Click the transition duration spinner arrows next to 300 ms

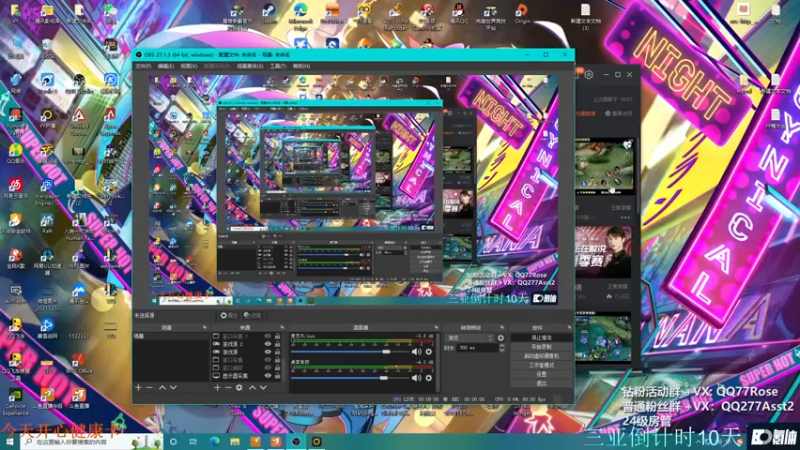502,347
